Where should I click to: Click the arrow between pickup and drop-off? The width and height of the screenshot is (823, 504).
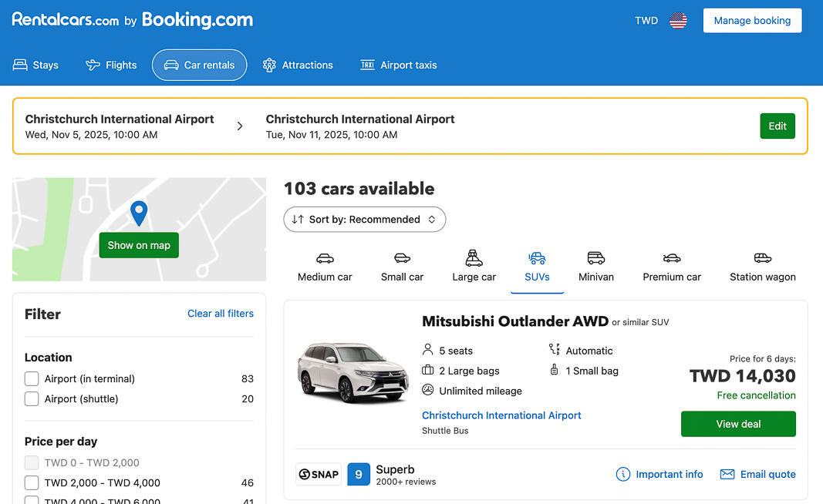tap(240, 126)
